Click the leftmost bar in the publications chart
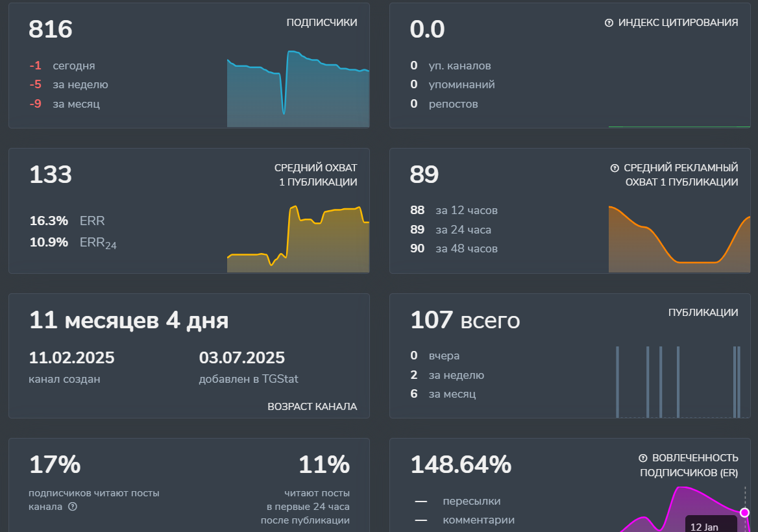Image resolution: width=758 pixels, height=532 pixels. tap(617, 381)
